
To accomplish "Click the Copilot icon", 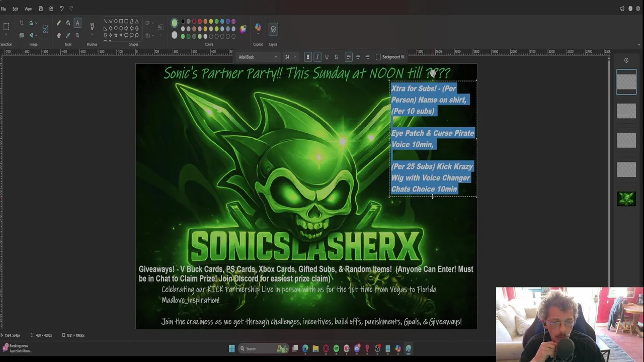I will (x=258, y=28).
